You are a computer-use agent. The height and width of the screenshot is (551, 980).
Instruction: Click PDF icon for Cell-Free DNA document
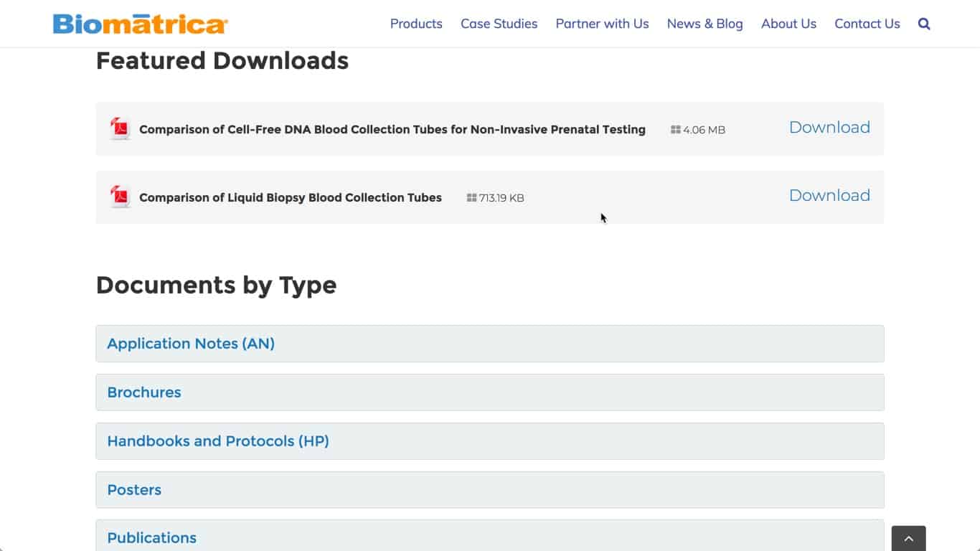coord(120,128)
